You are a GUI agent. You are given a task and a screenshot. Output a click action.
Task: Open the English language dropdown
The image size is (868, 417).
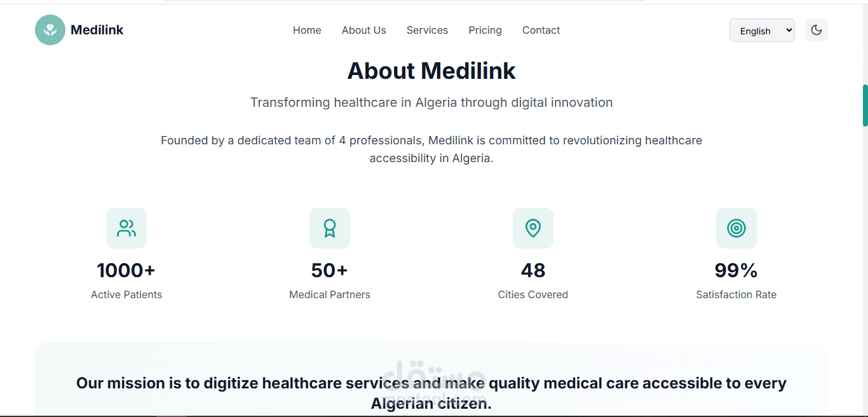click(762, 31)
